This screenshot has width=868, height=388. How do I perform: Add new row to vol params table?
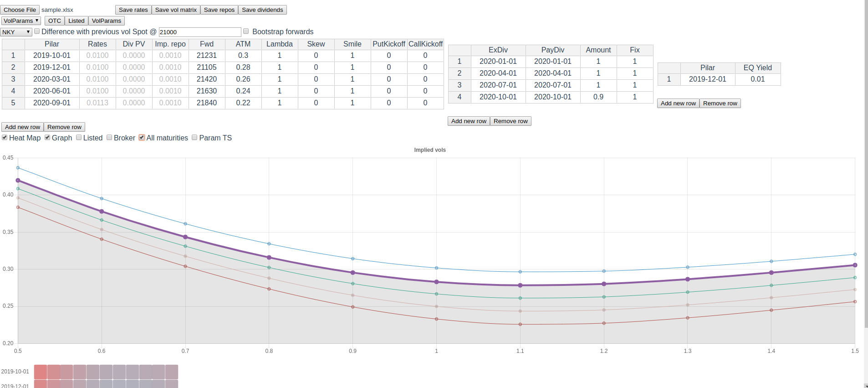click(22, 127)
